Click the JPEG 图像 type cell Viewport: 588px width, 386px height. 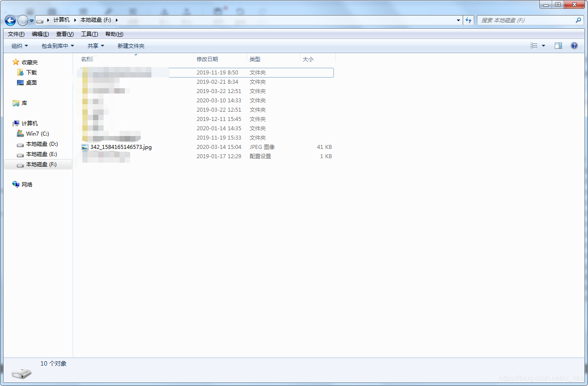click(x=262, y=147)
